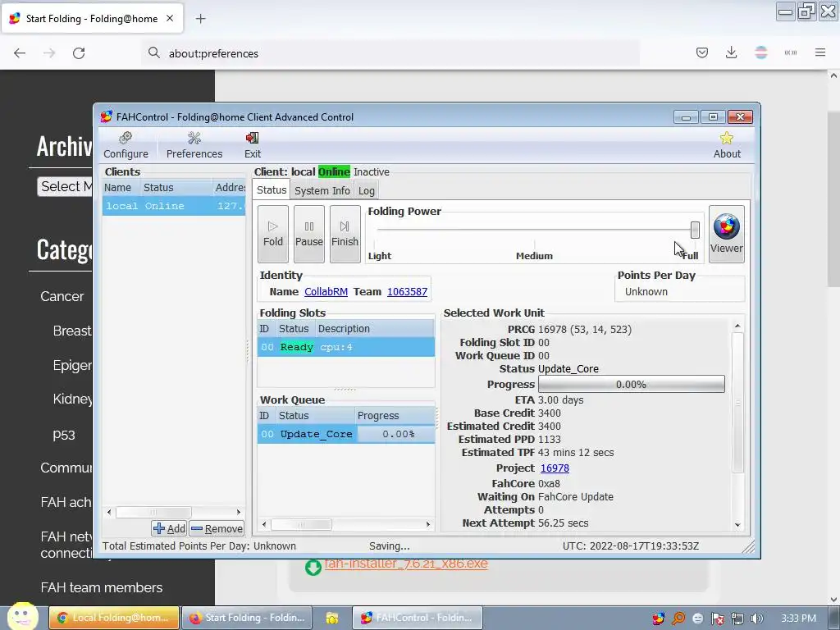840x630 pixels.
Task: Click the Fold play button
Action: [272, 234]
